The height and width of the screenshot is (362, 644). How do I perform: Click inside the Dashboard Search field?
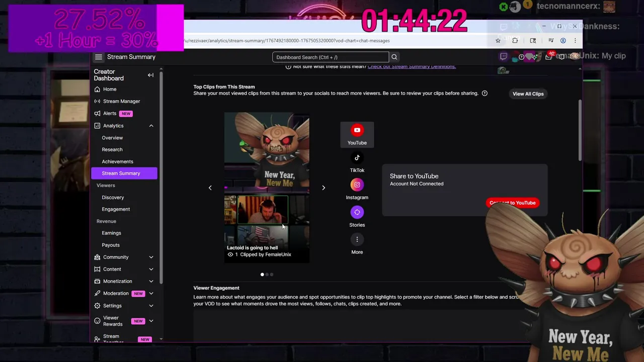pyautogui.click(x=331, y=57)
